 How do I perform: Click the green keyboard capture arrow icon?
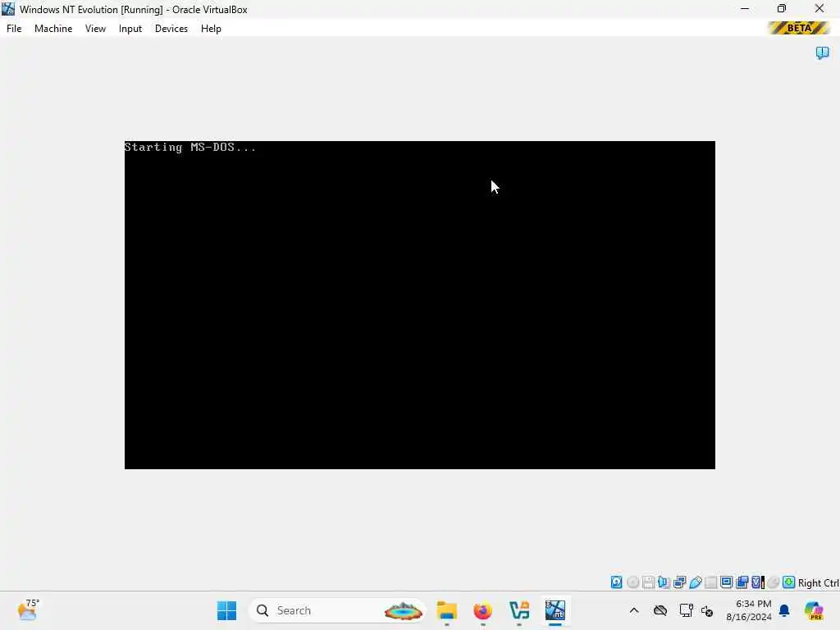[x=788, y=582]
